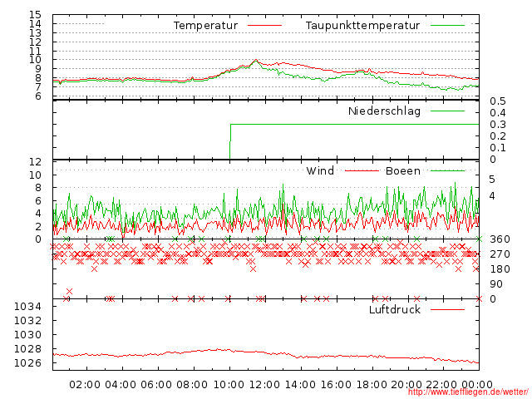The height and width of the screenshot is (399, 532).
Task: Click the 04:00 time axis label
Action: (x=121, y=385)
